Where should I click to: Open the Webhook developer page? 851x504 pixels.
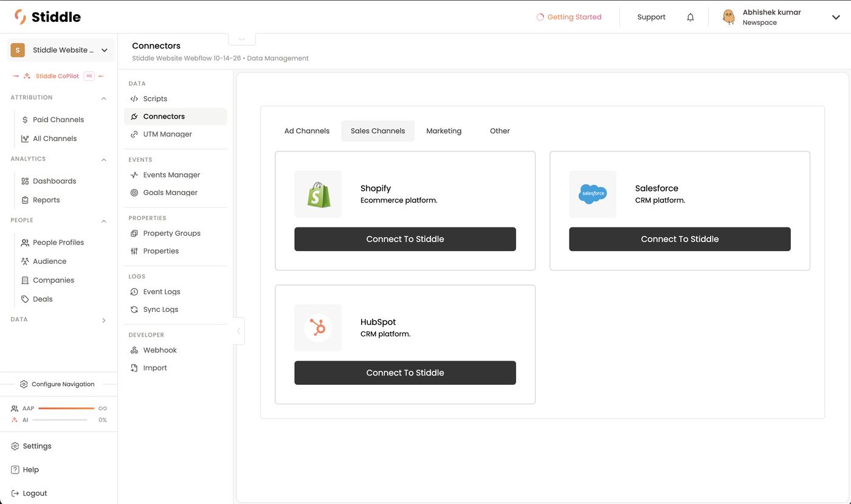(176, 350)
